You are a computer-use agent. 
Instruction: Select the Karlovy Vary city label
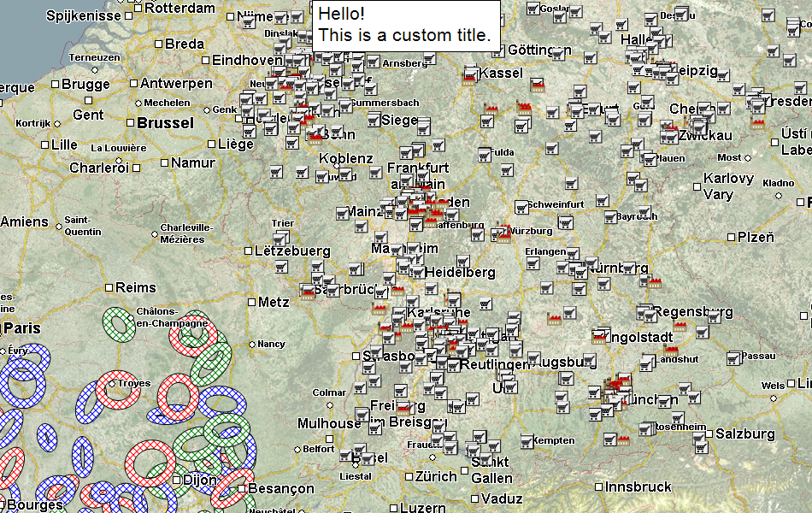point(727,186)
